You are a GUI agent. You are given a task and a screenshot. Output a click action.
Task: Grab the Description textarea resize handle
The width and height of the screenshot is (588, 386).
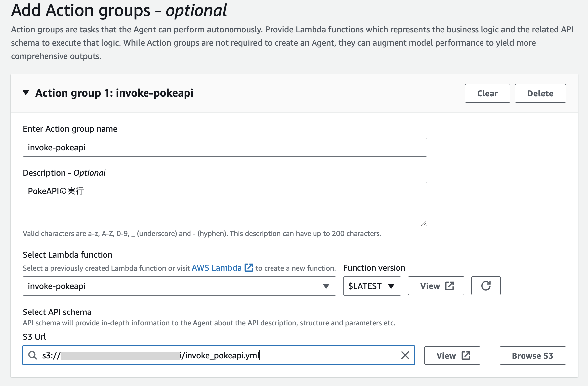click(424, 223)
